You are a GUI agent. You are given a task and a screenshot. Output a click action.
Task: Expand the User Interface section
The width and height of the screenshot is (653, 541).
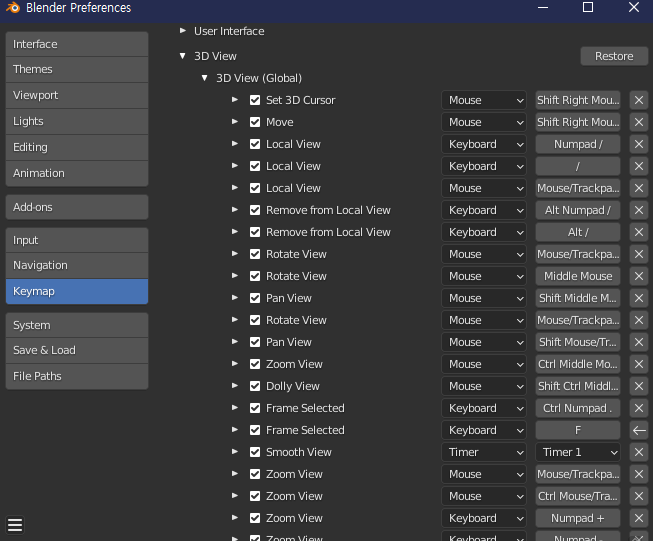pyautogui.click(x=182, y=31)
